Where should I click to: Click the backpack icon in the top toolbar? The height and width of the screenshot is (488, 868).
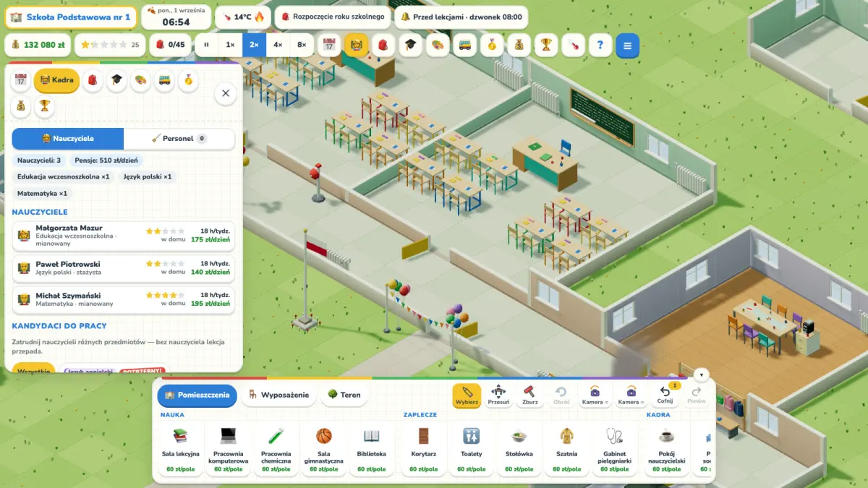tap(383, 45)
